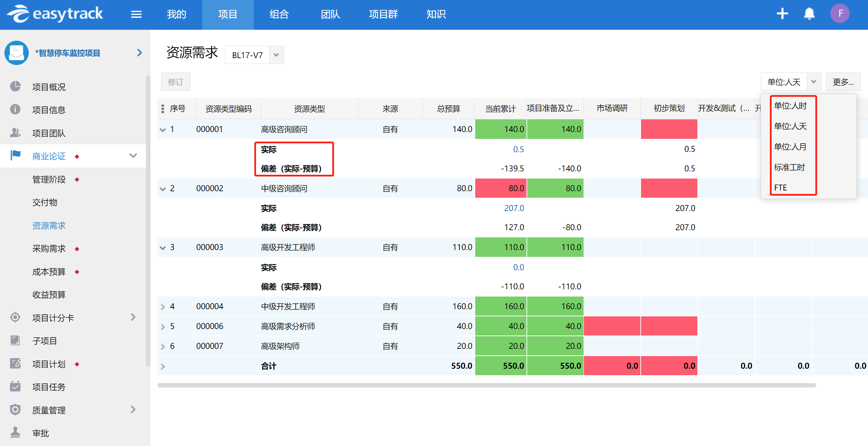
Task: Switch to 团队 top tab
Action: click(330, 14)
